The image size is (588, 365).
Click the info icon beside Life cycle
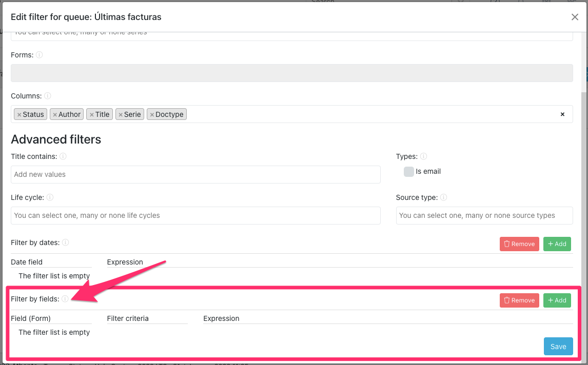click(x=50, y=197)
